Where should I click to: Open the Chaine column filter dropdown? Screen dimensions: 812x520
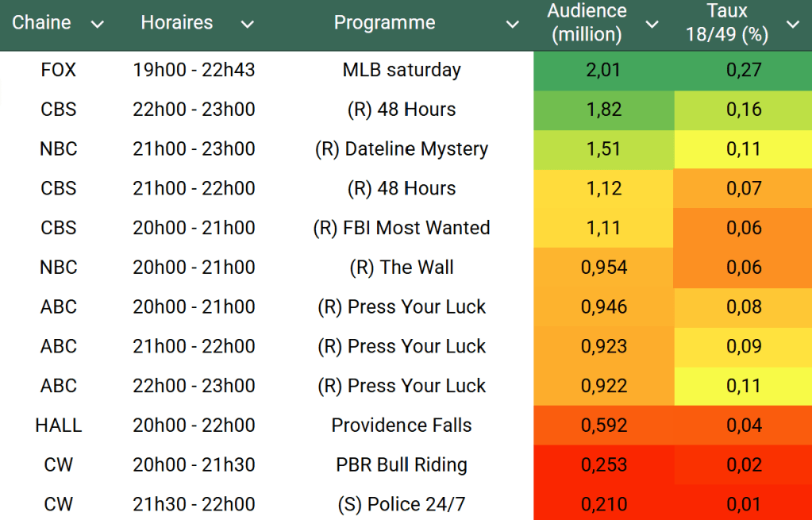point(98,25)
